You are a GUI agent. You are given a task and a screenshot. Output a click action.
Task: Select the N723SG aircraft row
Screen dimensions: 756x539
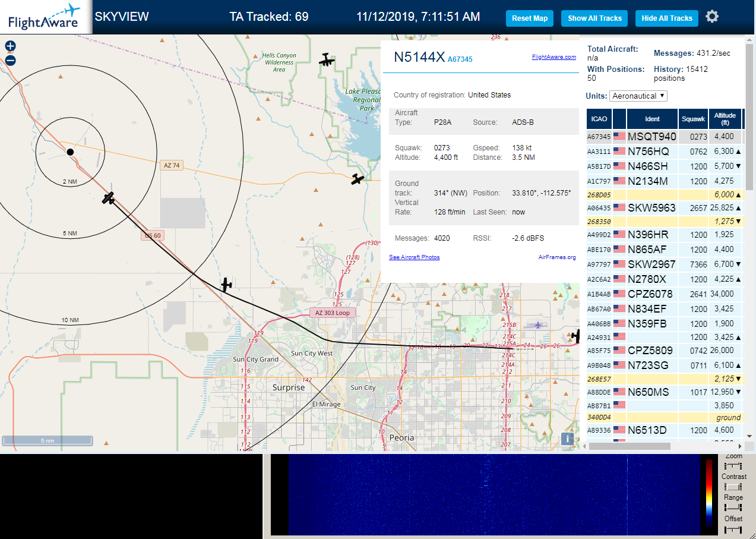point(665,365)
